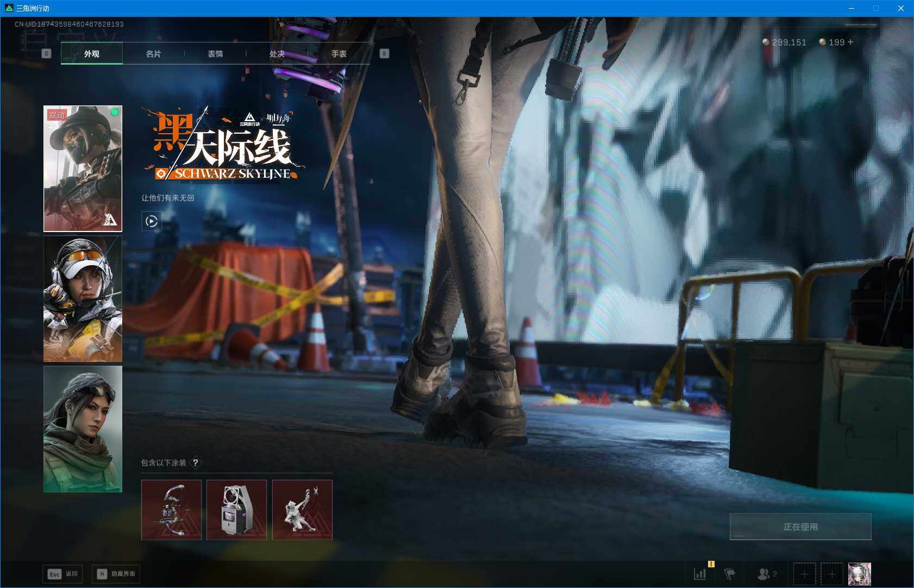This screenshot has width=914, height=588.
Task: Click the gold coin currency icon
Action: [x=822, y=42]
